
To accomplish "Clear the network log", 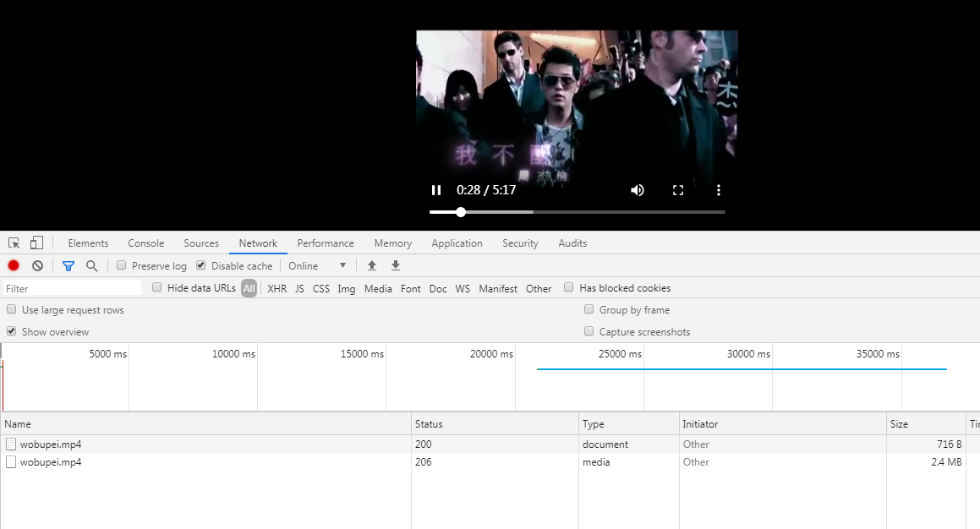I will tap(37, 265).
